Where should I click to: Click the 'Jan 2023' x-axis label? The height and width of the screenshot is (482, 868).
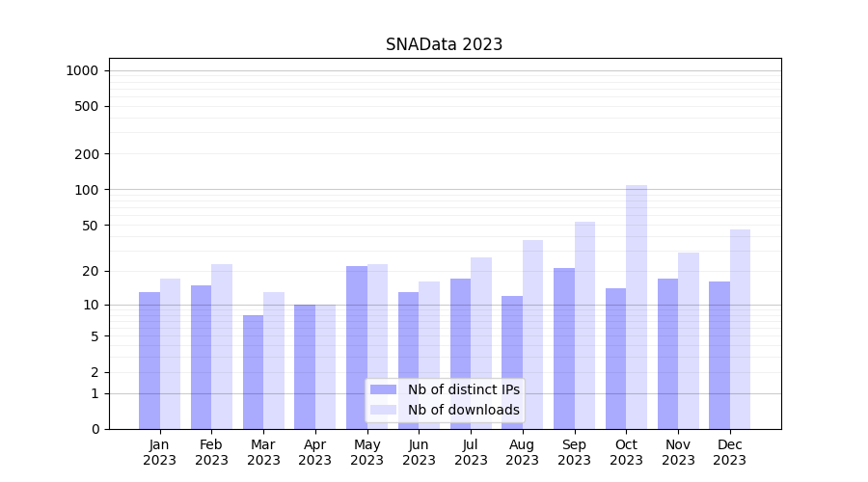point(160,452)
